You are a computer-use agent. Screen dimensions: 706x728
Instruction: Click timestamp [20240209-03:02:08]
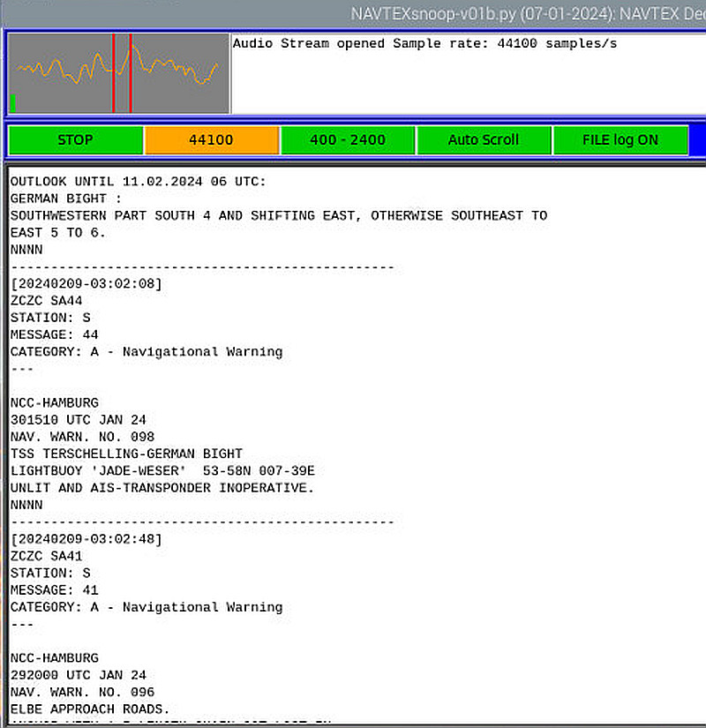[86, 283]
